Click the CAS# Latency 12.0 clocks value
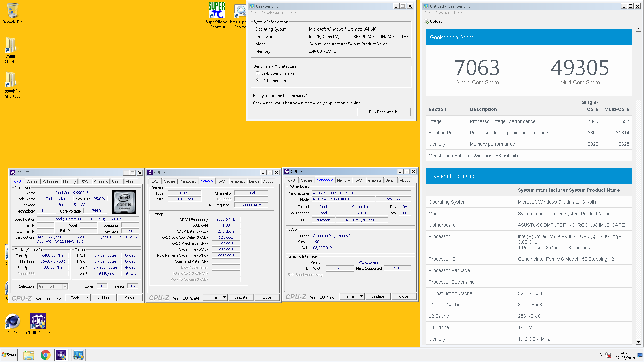This screenshot has height=362, width=644. tap(226, 231)
